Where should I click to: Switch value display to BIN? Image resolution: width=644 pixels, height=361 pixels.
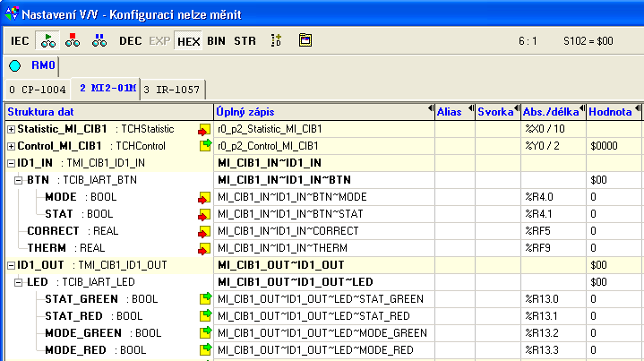216,41
